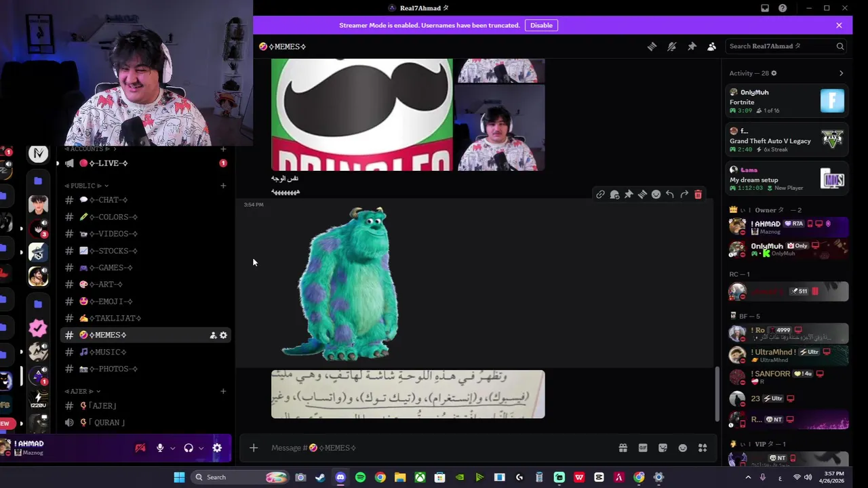Dismiss the Streamer Mode banner
Image resolution: width=868 pixels, height=488 pixels.
tap(839, 25)
